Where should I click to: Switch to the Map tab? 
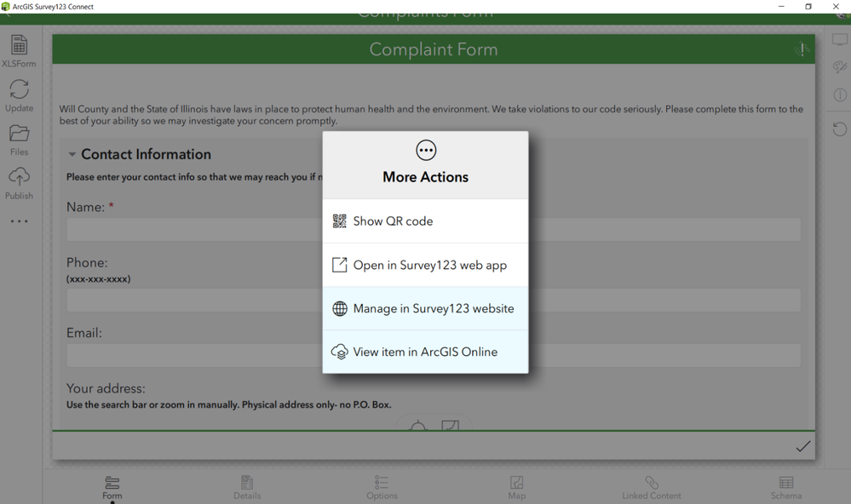point(517,488)
